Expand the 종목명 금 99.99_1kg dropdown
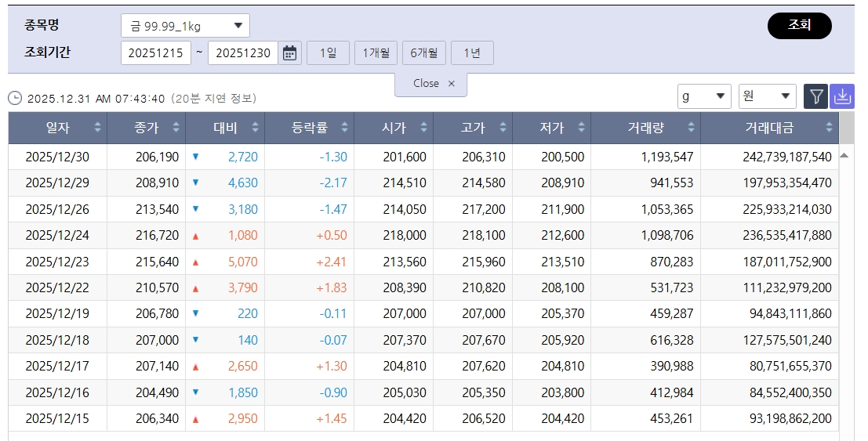The image size is (868, 441). 186,25
